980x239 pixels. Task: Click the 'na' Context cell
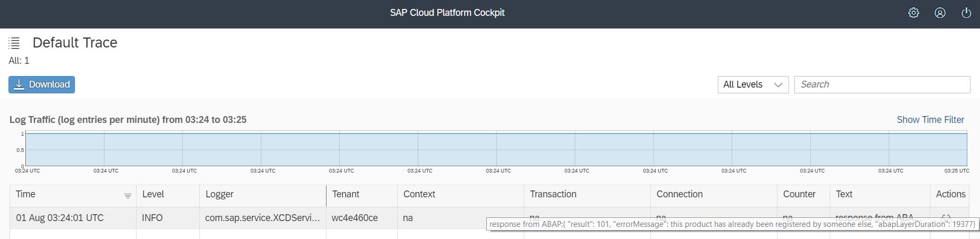(x=460, y=218)
